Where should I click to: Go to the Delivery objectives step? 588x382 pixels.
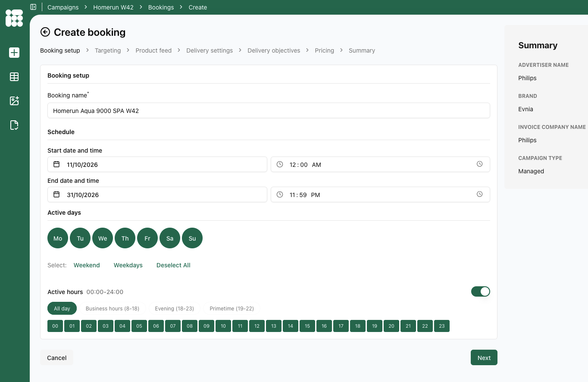[x=274, y=50]
